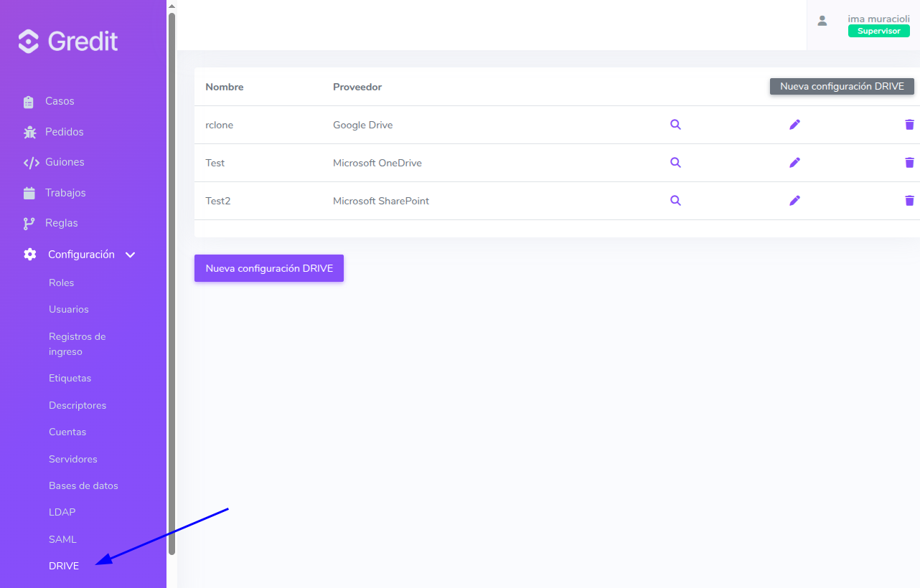Delete the Test OneDrive configuration

(909, 163)
